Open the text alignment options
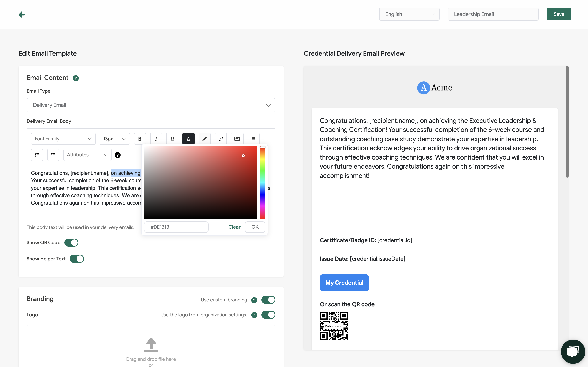This screenshot has width=588, height=367. coord(254,139)
